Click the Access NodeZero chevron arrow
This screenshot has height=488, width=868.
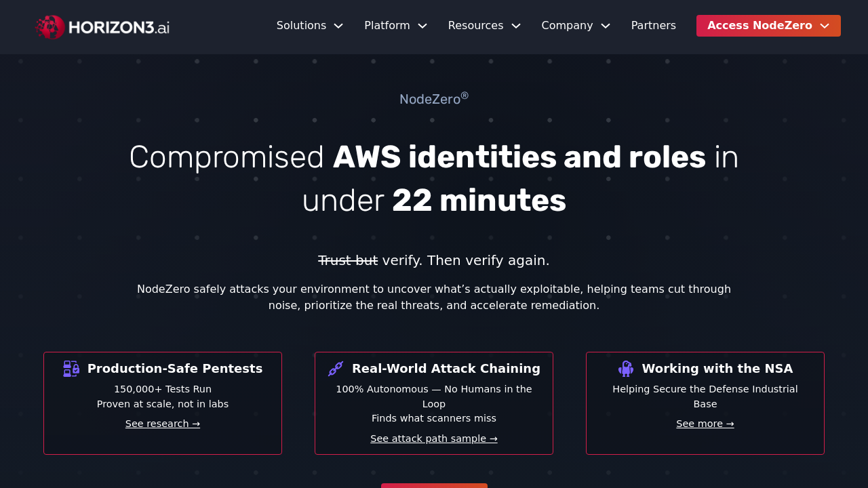click(x=825, y=26)
